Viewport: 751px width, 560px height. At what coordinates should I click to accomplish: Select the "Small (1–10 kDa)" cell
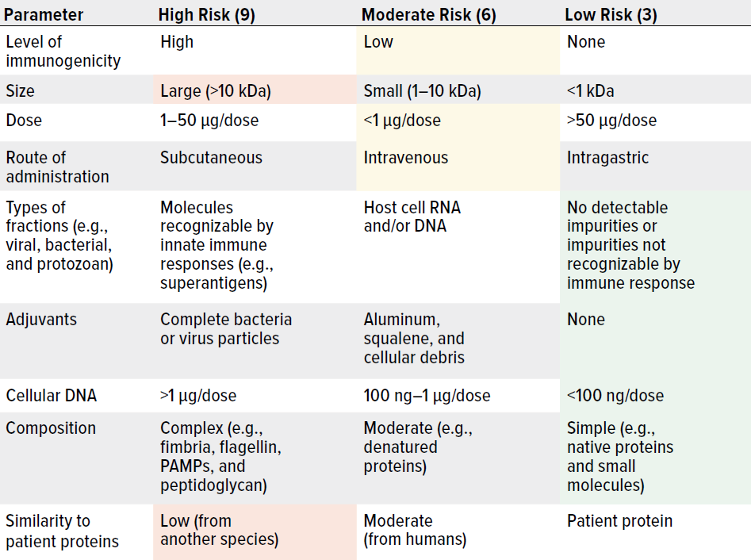(422, 91)
